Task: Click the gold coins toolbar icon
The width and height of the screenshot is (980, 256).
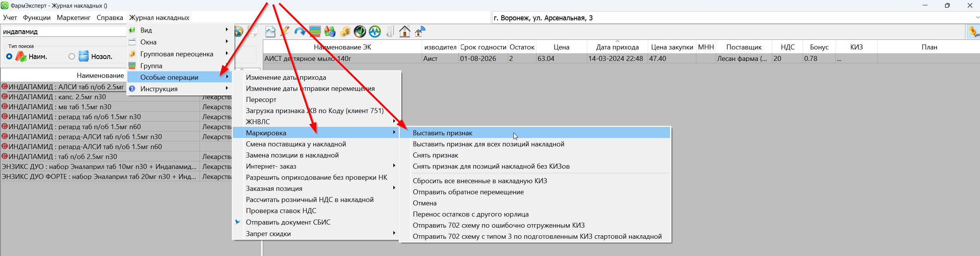Action: coord(345,31)
